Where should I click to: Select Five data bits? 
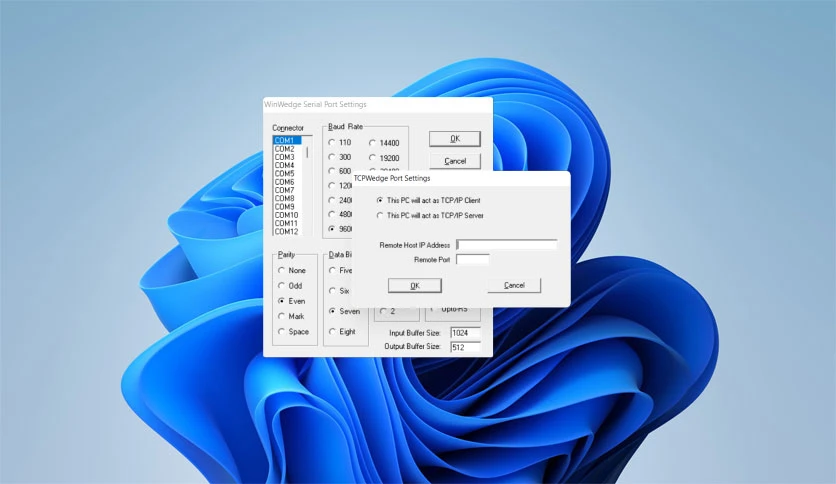pyautogui.click(x=332, y=270)
